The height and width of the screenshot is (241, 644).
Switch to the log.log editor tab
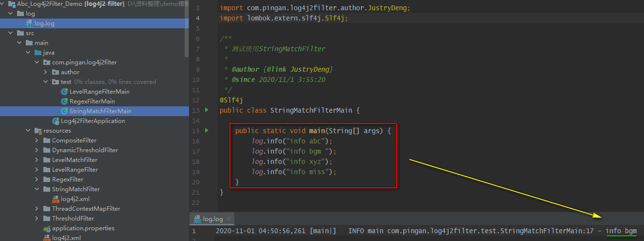(x=213, y=219)
